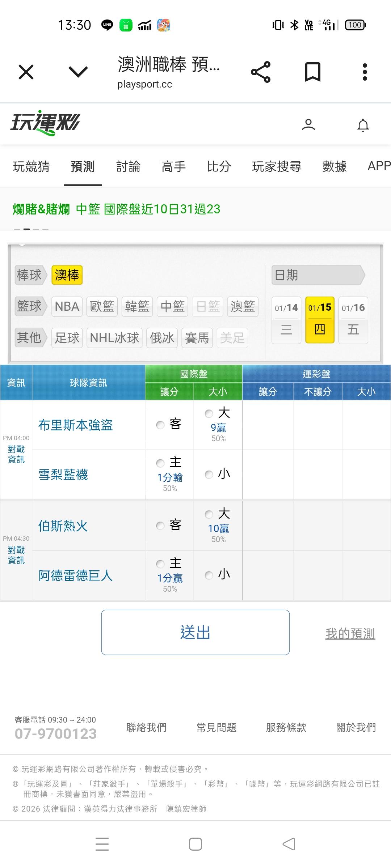Close the in-app browser with the X icon

coord(26,72)
